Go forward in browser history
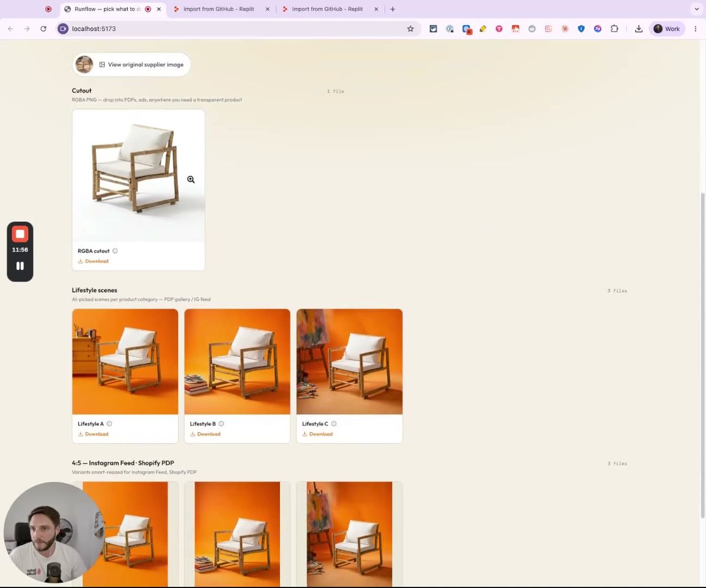The image size is (706, 588). (26, 29)
